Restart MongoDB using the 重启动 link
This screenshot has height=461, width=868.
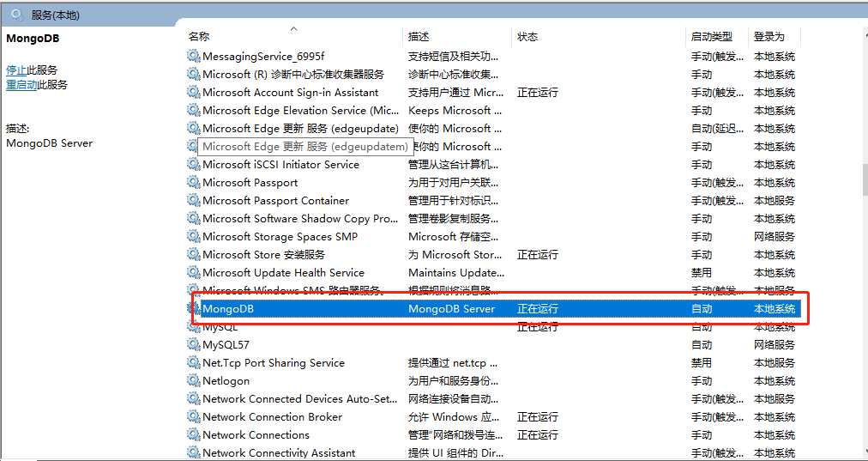tap(21, 85)
